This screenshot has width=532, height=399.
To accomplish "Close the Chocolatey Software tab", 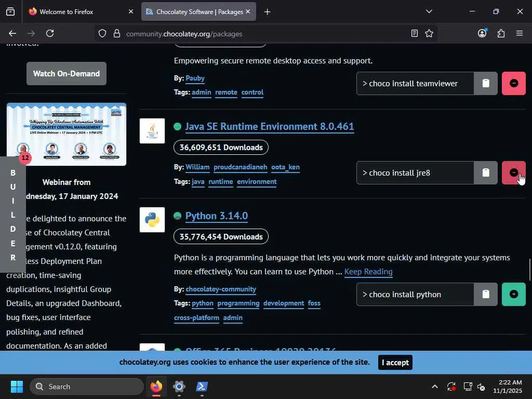I will (248, 11).
